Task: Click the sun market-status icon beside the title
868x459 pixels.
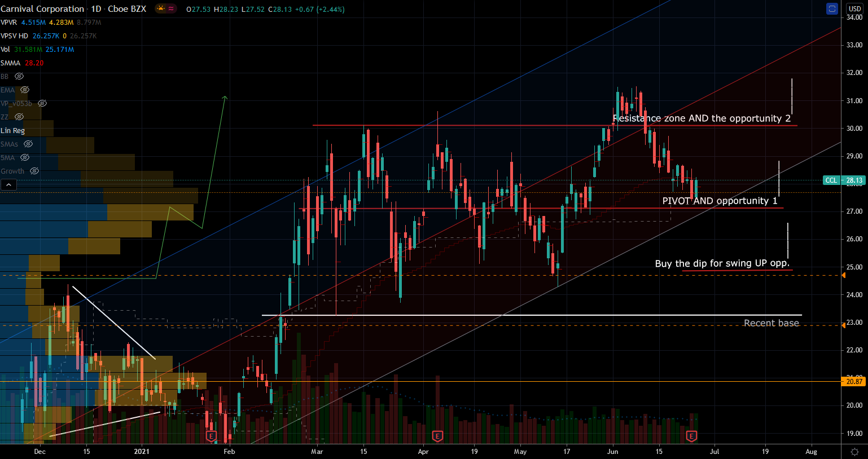Action: click(161, 8)
